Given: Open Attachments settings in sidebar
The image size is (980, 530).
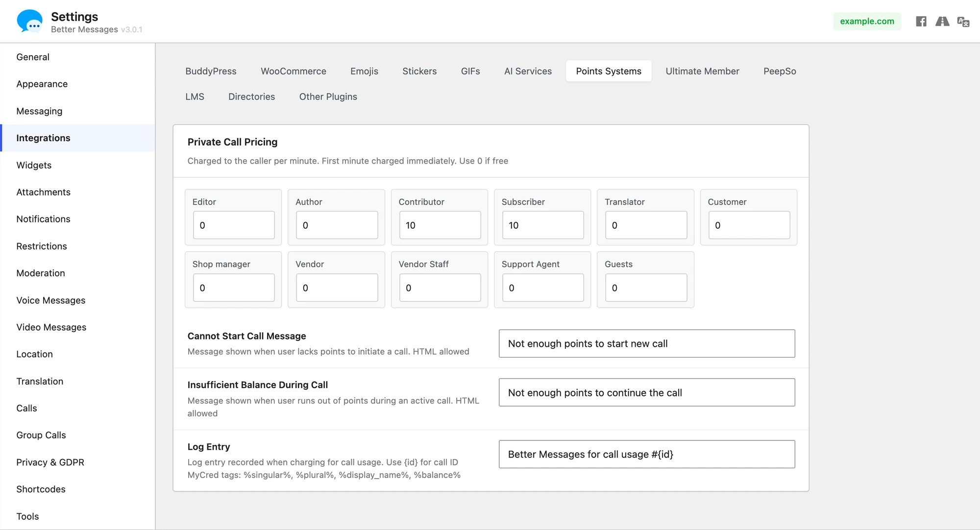Looking at the screenshot, I should click(x=77, y=192).
